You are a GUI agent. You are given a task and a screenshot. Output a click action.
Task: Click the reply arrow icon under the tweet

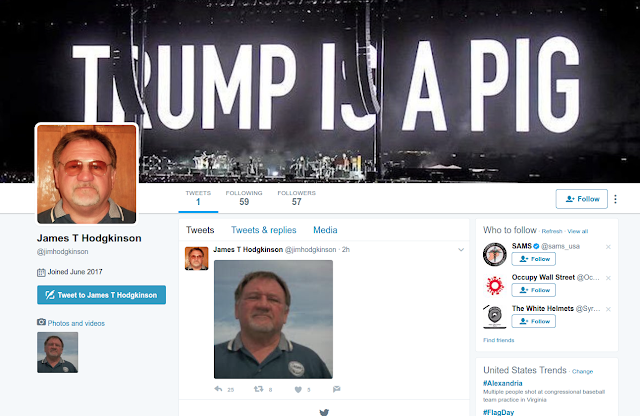(218, 389)
